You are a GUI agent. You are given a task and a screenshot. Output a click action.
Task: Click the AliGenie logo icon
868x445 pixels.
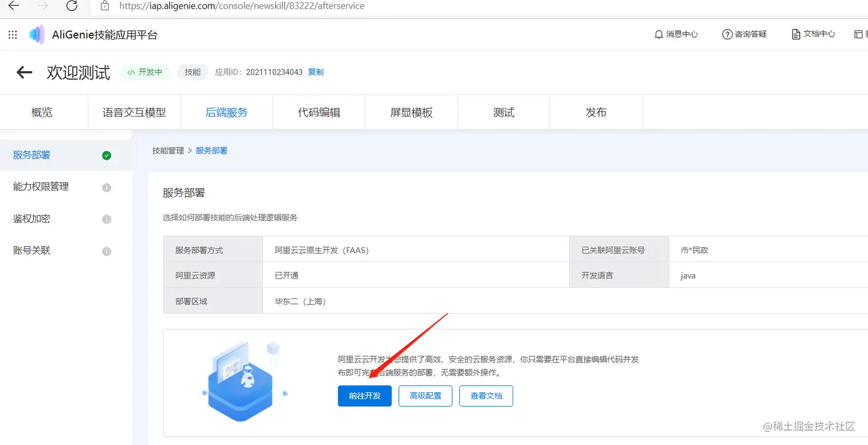37,35
